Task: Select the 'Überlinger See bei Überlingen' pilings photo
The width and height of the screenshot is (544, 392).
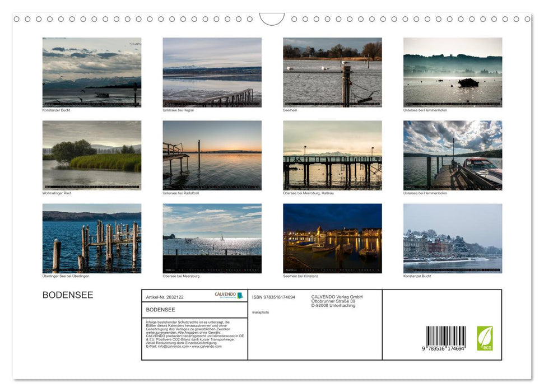Action: tap(92, 237)
